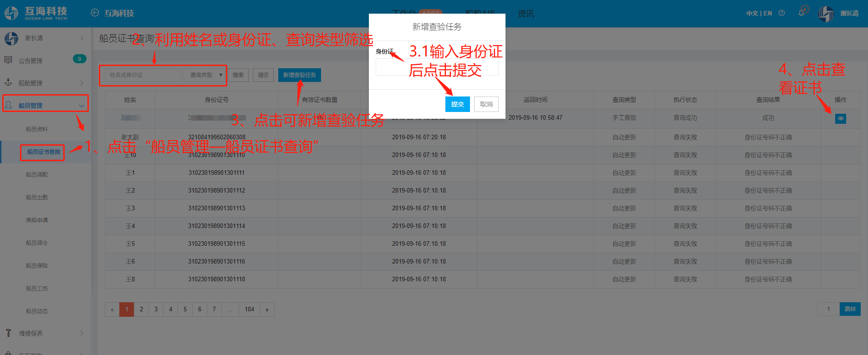This screenshot has width=868, height=355.
Task: Click the 9 badge on 公告管理
Action: tap(79, 59)
